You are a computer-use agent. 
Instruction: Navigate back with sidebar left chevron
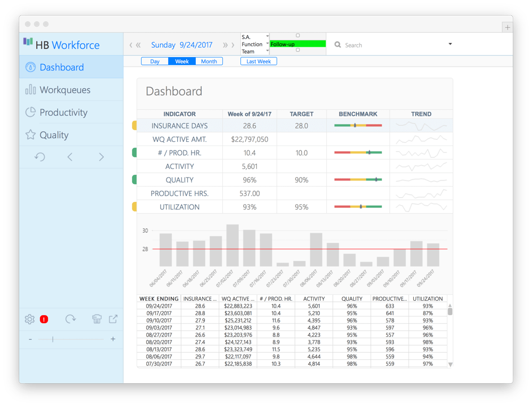pos(70,157)
